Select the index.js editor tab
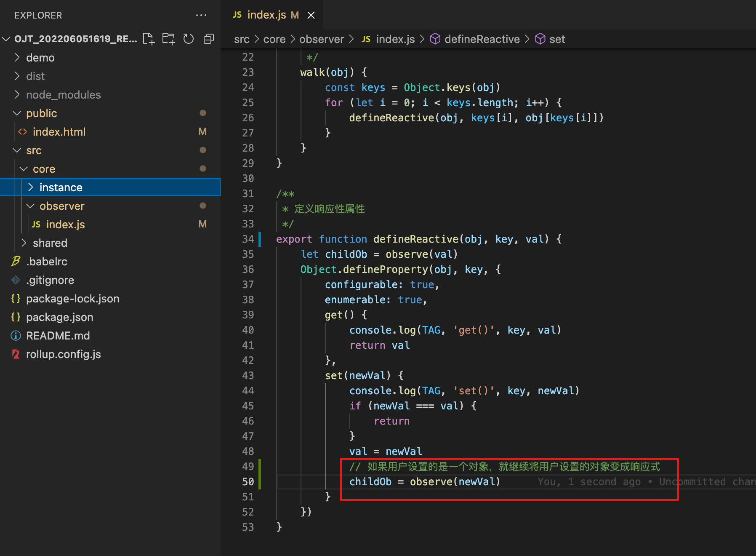Screen dimensions: 756x556 (x=272, y=15)
